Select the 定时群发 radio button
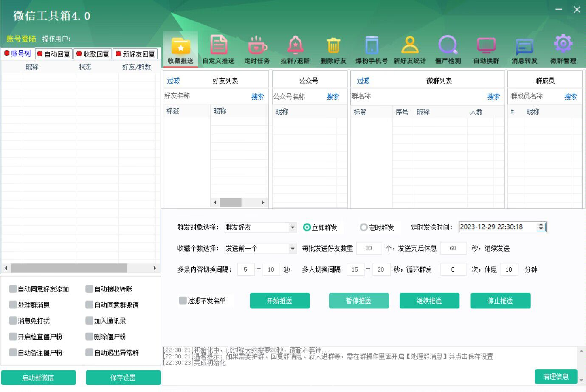 pos(363,227)
